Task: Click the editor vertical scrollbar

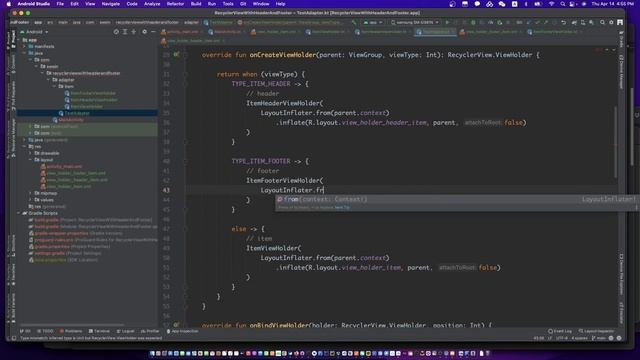Action: pyautogui.click(x=616, y=142)
